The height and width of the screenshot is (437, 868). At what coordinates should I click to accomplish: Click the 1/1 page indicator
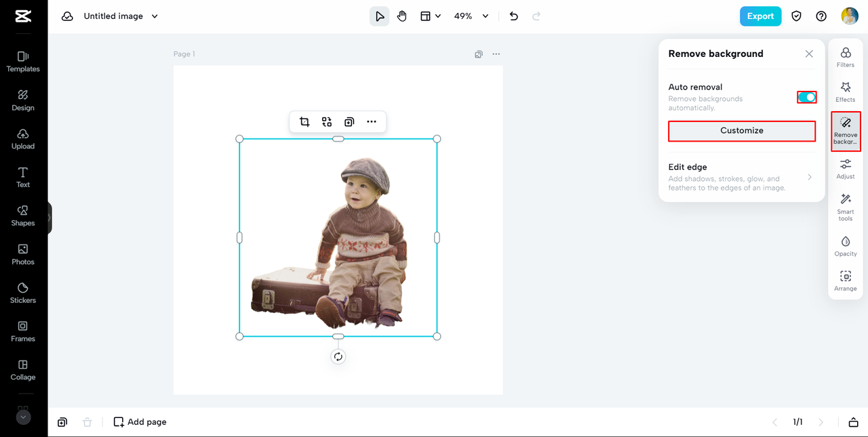coord(798,422)
